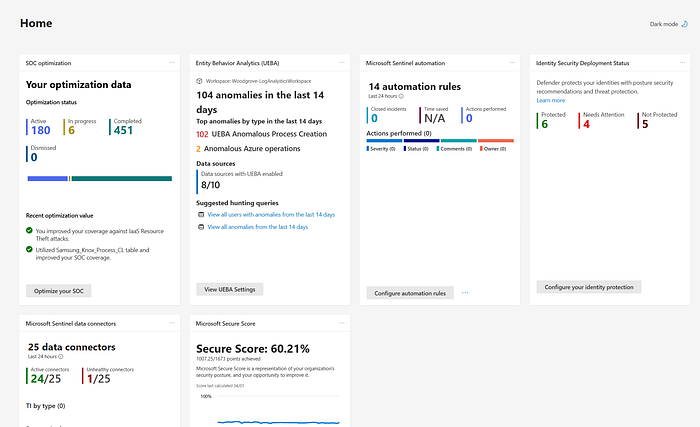Click 102 UEBA Anomalous Process Creation
700x427 pixels.
[261, 134]
